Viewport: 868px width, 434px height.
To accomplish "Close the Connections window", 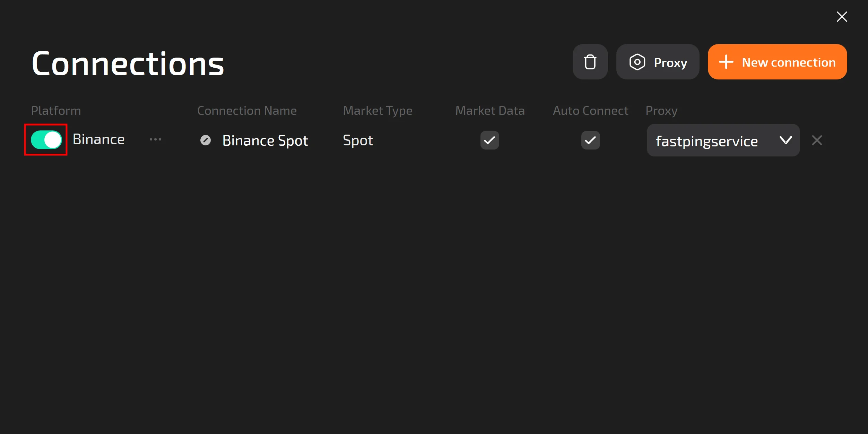I will [x=842, y=17].
